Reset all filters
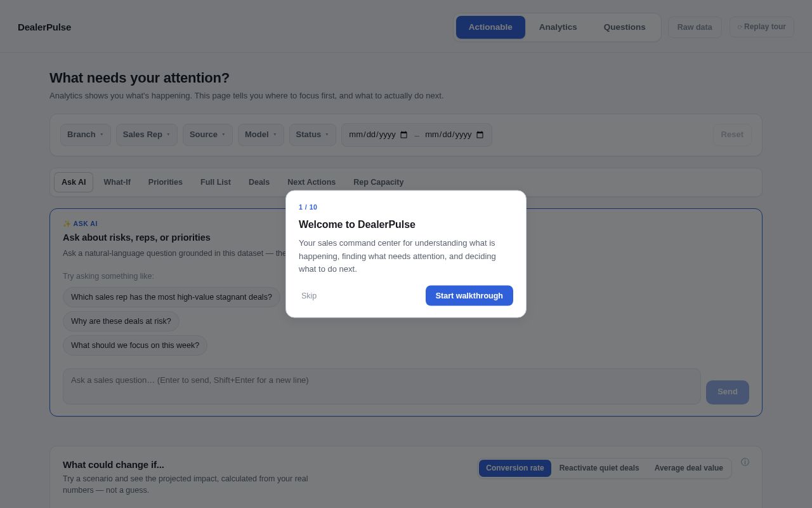The height and width of the screenshot is (508, 812). click(732, 135)
